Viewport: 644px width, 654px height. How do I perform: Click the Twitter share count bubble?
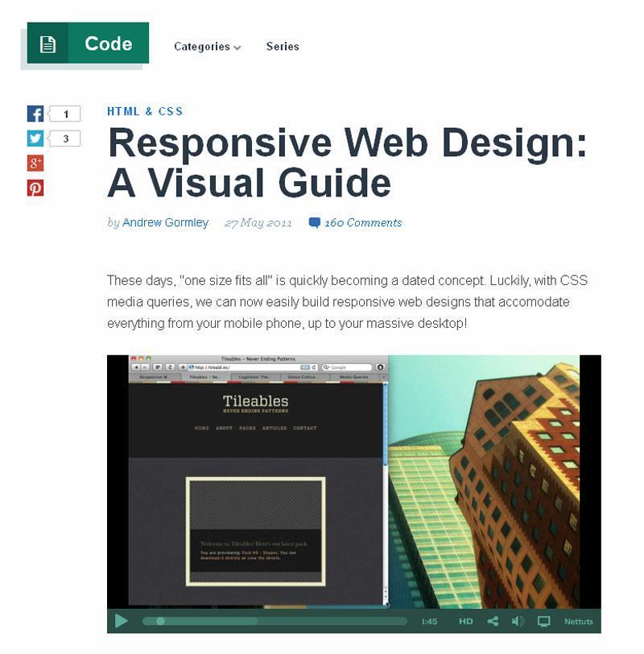pyautogui.click(x=65, y=139)
